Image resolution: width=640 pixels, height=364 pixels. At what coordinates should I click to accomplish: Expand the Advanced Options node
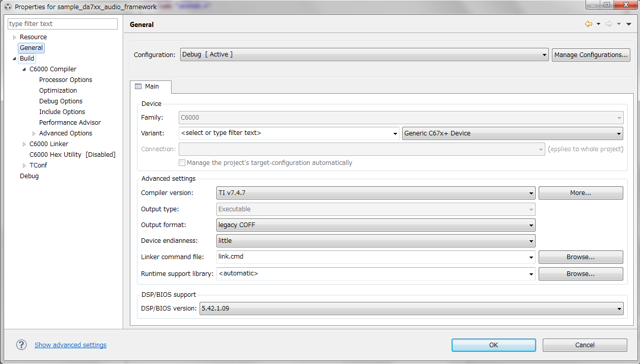tap(34, 133)
